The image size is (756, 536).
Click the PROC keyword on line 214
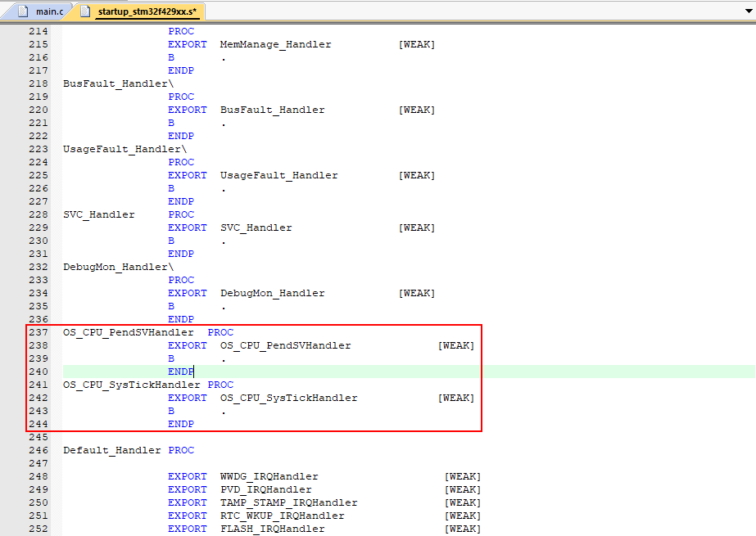pos(181,31)
